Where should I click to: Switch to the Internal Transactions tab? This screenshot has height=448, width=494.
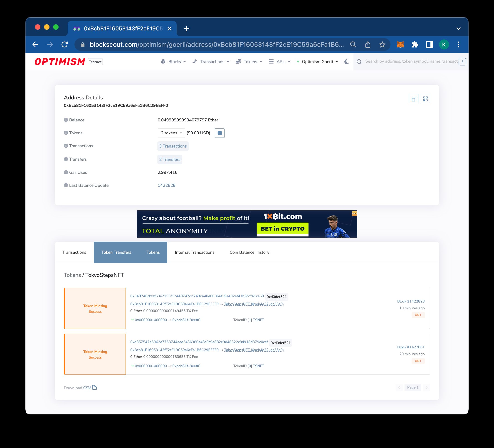[195, 253]
